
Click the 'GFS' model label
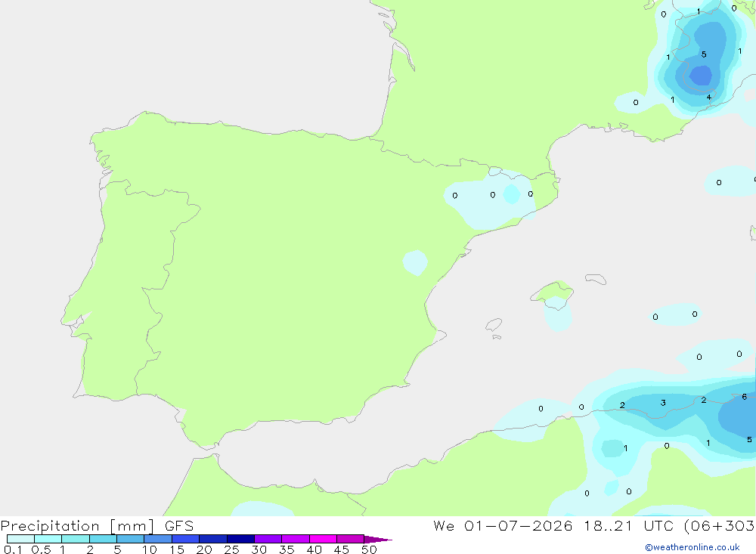coord(179,525)
